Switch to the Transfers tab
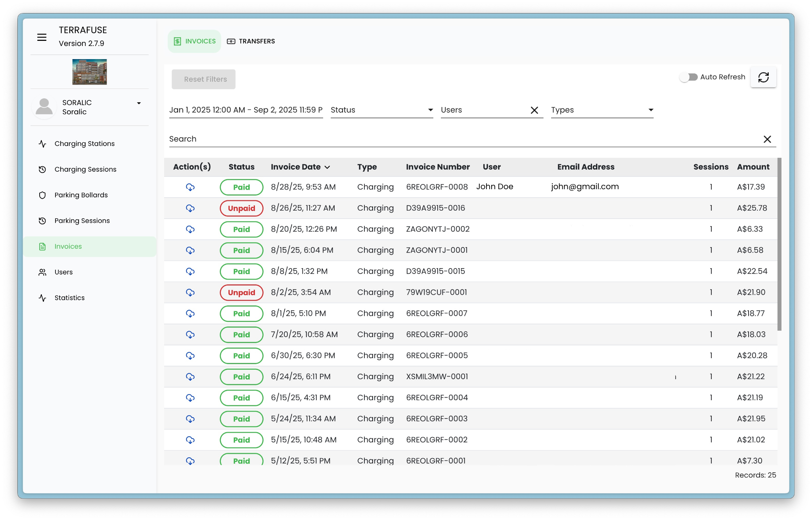Viewport: 812px width, 520px height. (x=251, y=41)
